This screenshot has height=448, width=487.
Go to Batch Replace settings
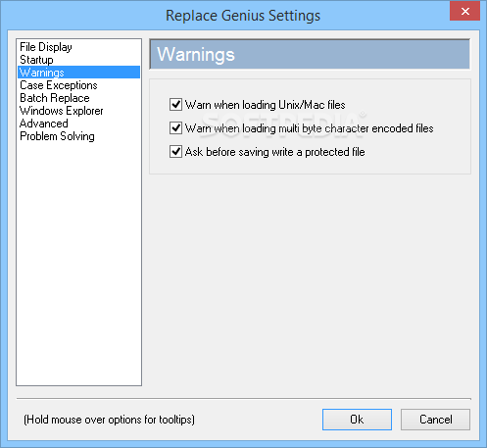[55, 98]
